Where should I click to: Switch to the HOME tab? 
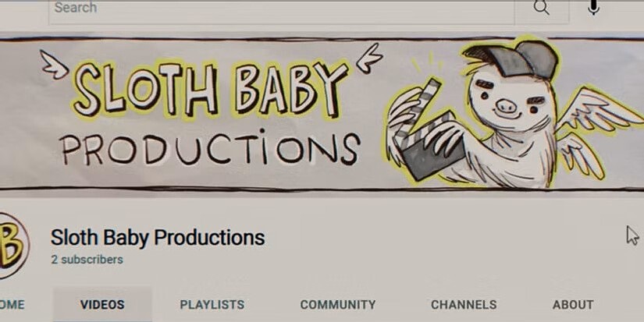pyautogui.click(x=12, y=305)
